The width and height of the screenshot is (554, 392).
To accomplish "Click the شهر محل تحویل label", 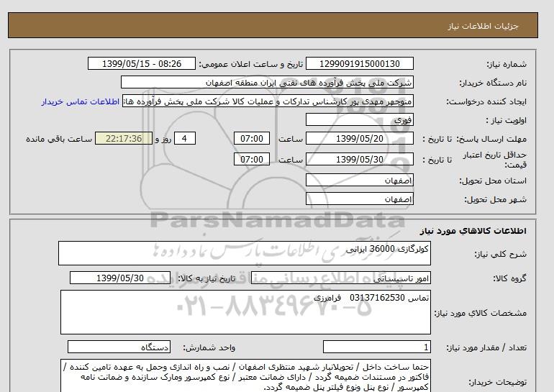I will (495, 199).
